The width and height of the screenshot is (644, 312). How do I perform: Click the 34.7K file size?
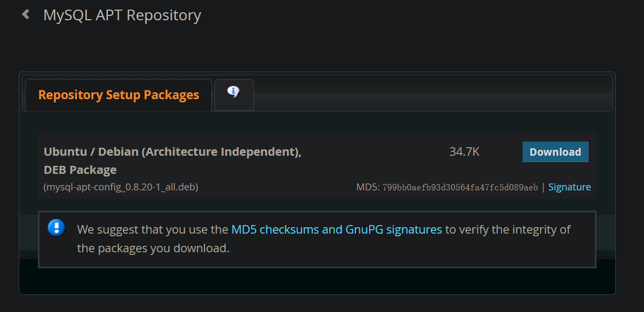pyautogui.click(x=464, y=152)
